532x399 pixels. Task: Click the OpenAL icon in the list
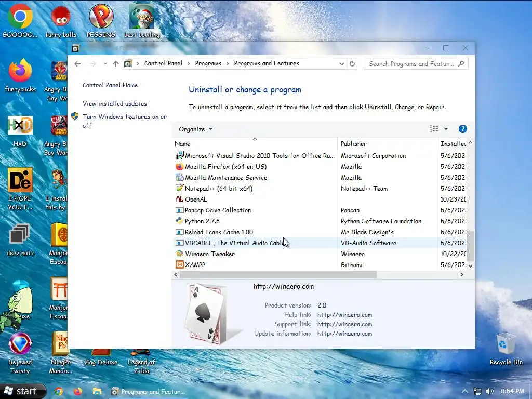click(x=179, y=199)
